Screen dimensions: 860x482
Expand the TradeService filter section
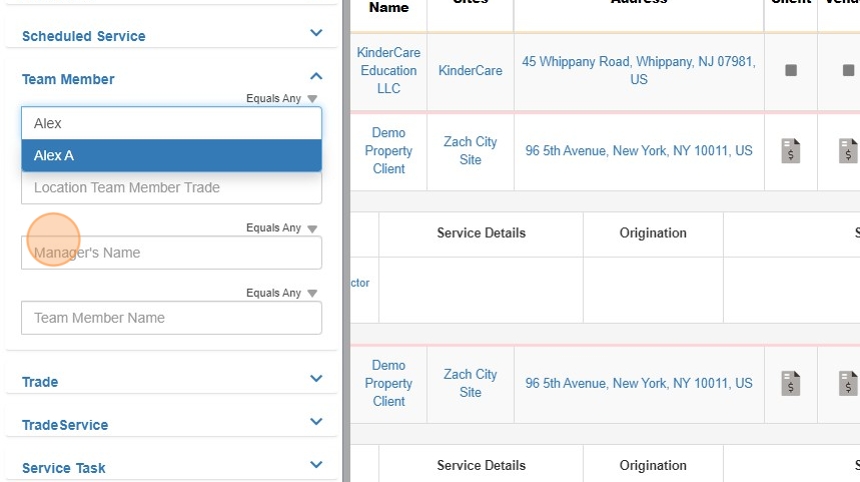pos(316,423)
